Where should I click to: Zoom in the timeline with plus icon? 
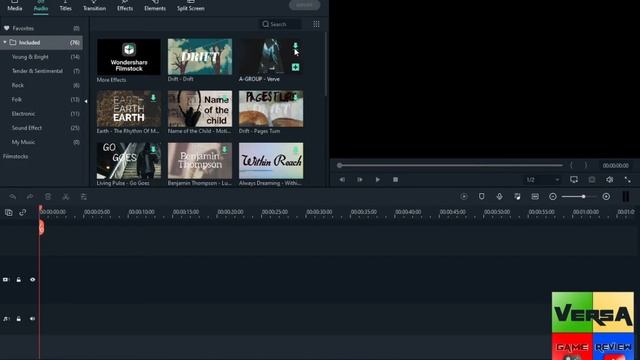click(606, 197)
